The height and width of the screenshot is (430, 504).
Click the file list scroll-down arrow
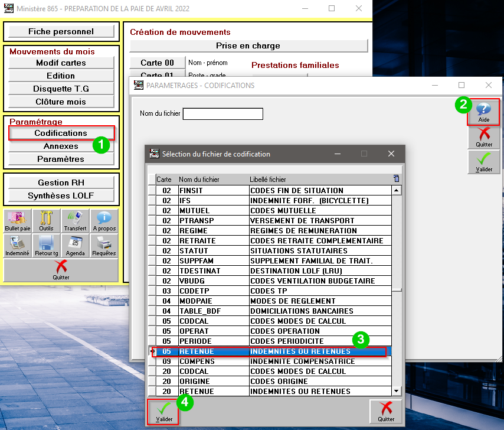[x=396, y=390]
